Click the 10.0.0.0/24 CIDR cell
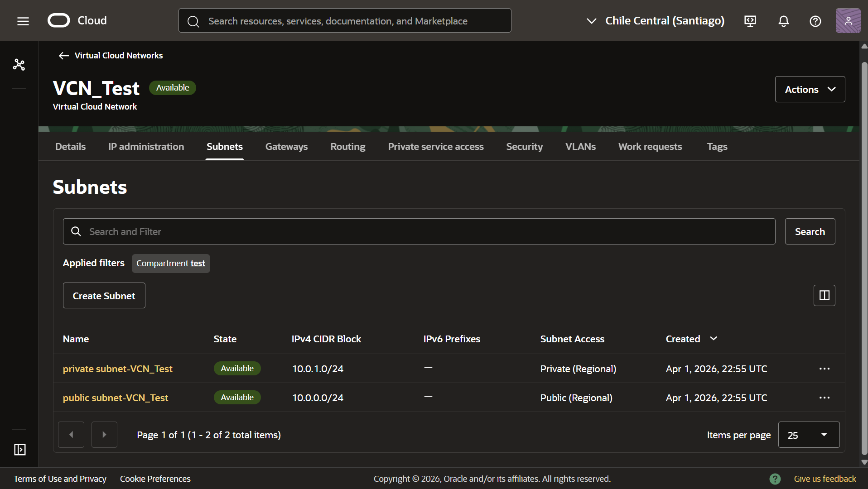Screen dimensions: 868x489 318,398
